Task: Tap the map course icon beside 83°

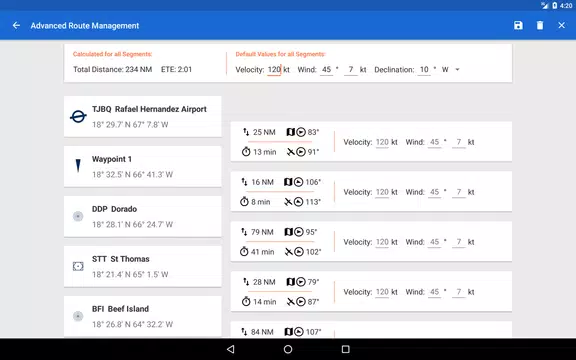Action: tap(290, 132)
